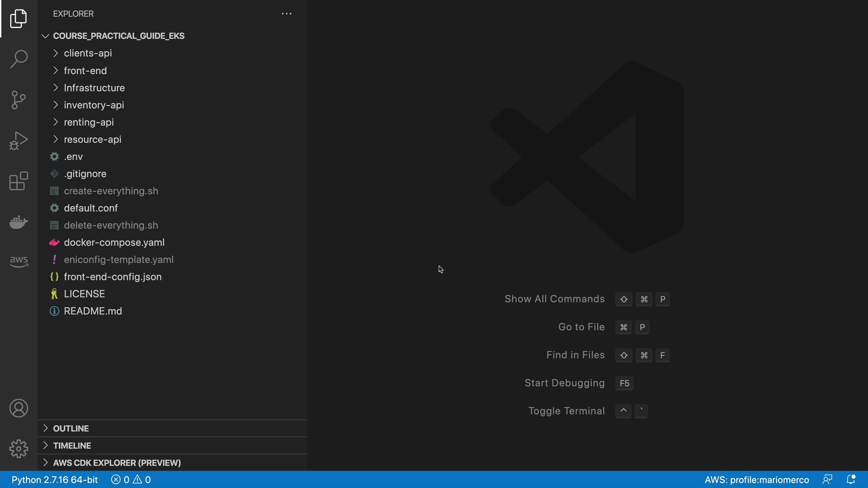Open the Manage gear icon

[19, 449]
